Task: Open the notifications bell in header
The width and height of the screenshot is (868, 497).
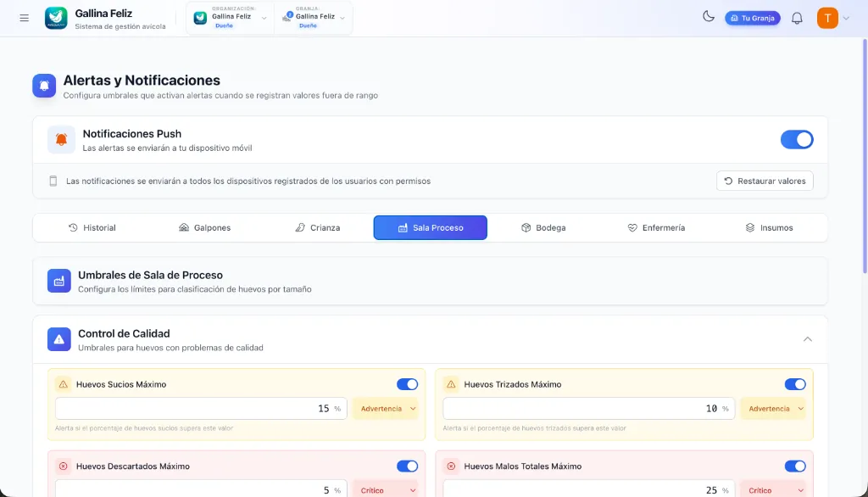Action: (797, 19)
